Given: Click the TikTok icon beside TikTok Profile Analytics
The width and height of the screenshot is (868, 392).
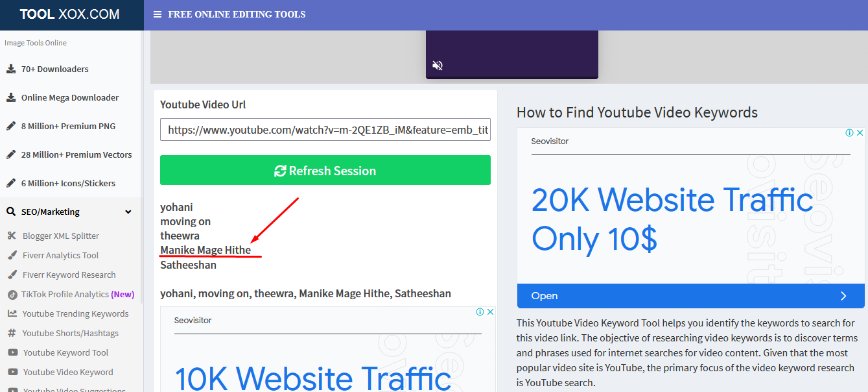Looking at the screenshot, I should (x=12, y=294).
